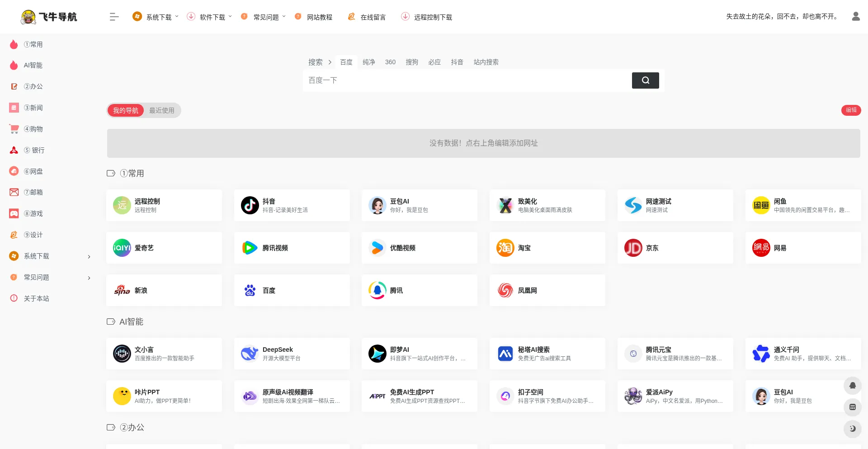Focus the 百度一下 search input field
868x449 pixels.
pos(467,80)
